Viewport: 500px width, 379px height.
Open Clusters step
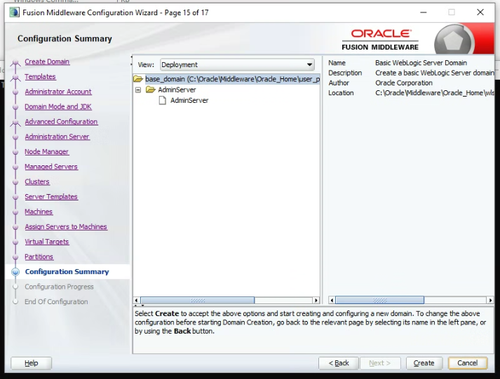pyautogui.click(x=37, y=182)
